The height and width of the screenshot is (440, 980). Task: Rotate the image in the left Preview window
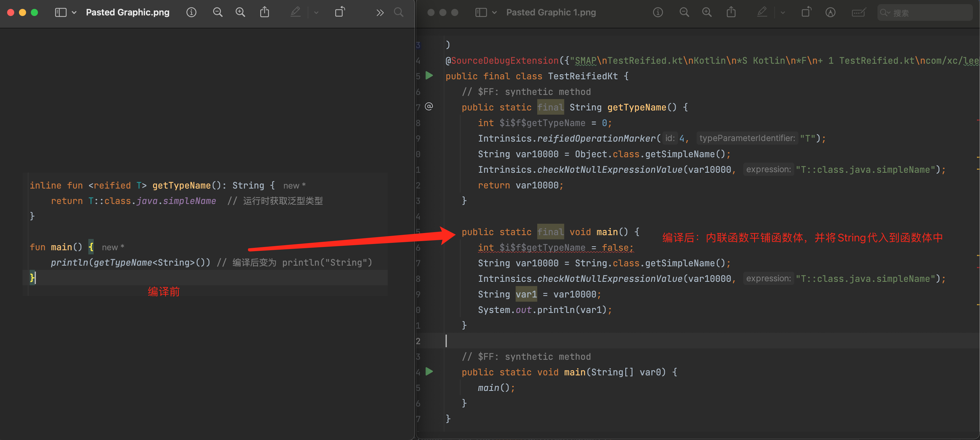(340, 12)
